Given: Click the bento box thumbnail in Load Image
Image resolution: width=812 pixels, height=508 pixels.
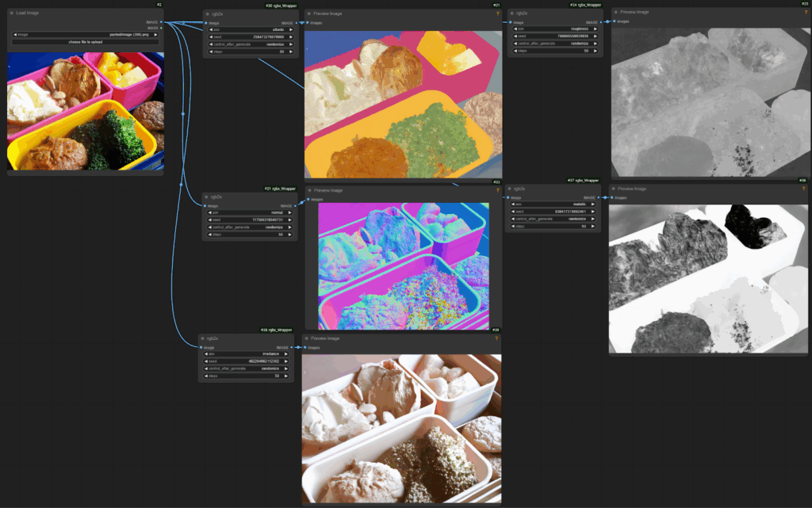Looking at the screenshot, I should (86, 111).
